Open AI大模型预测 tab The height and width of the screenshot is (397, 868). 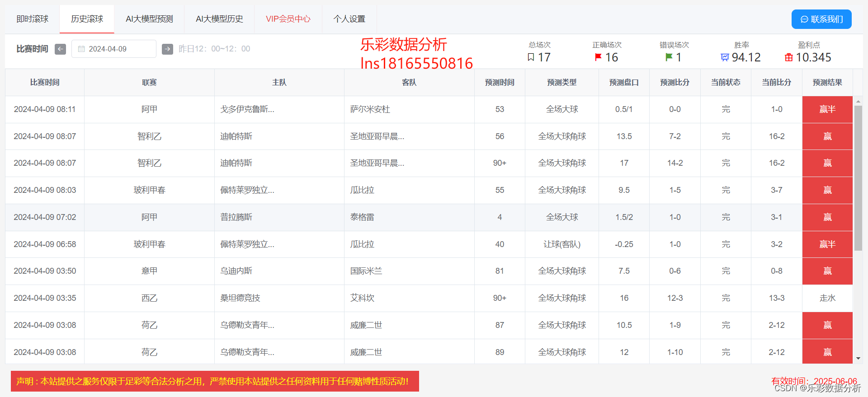pos(149,19)
